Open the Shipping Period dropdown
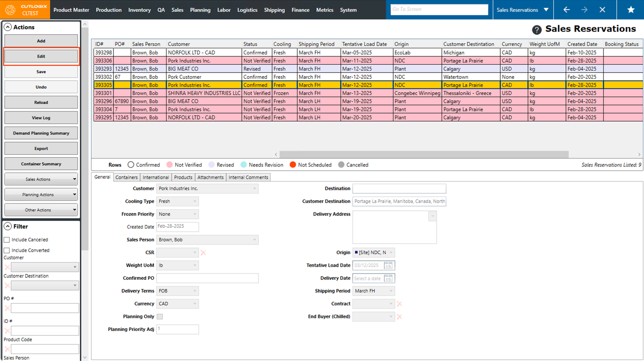Image resolution: width=644 pixels, height=361 pixels. coord(373,291)
